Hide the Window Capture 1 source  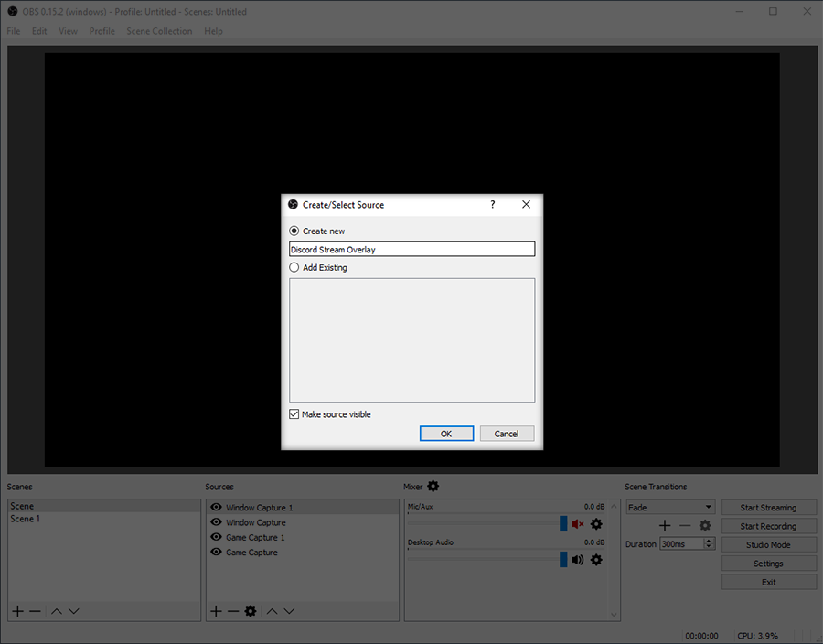(x=216, y=507)
